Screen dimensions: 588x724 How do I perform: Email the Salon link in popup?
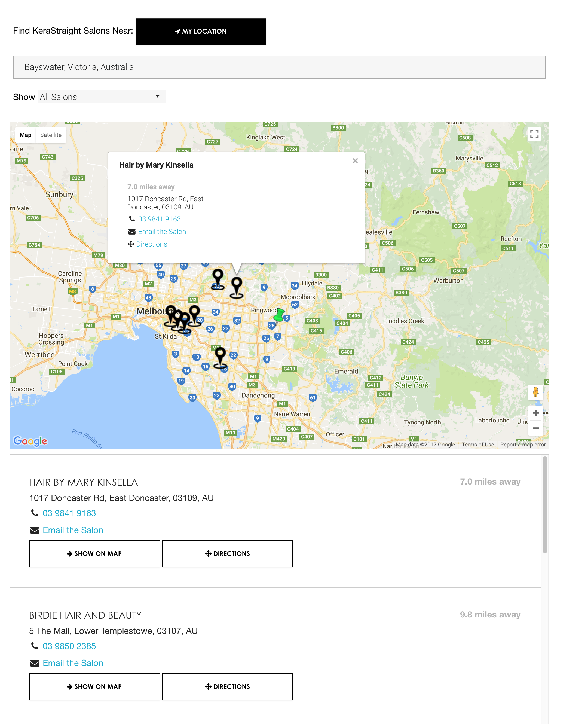pyautogui.click(x=162, y=232)
